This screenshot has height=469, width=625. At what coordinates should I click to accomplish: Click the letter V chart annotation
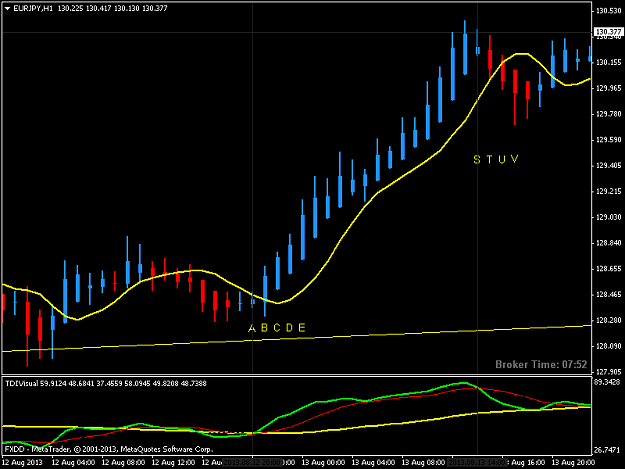click(x=515, y=159)
